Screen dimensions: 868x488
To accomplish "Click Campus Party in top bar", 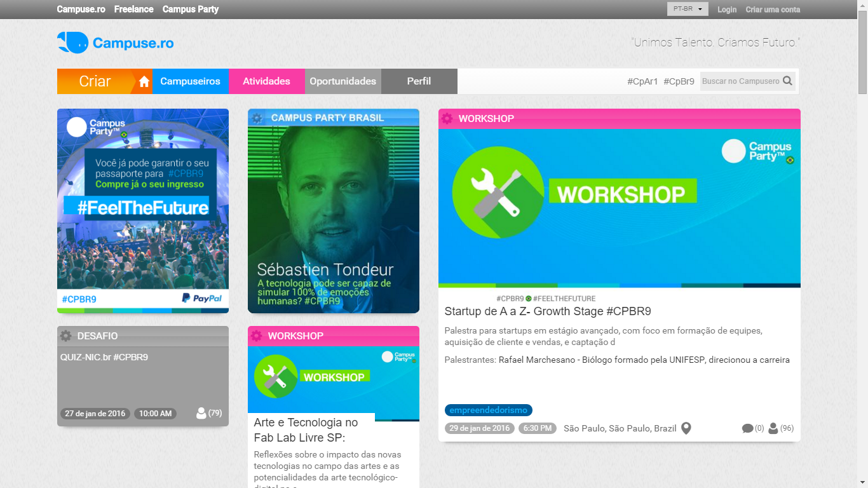I will tap(191, 9).
